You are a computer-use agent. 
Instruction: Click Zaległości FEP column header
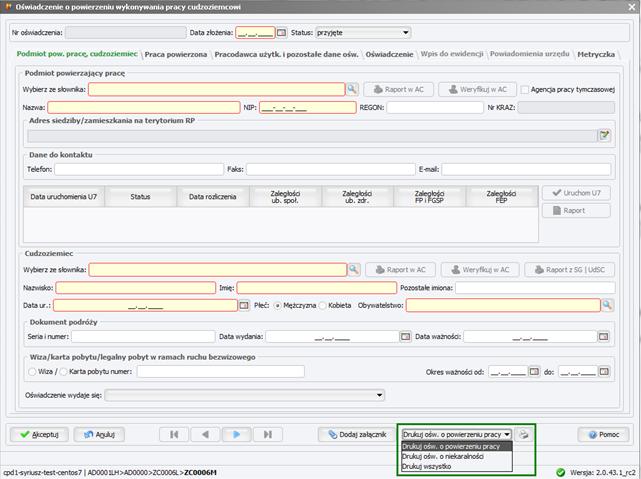[x=501, y=197]
